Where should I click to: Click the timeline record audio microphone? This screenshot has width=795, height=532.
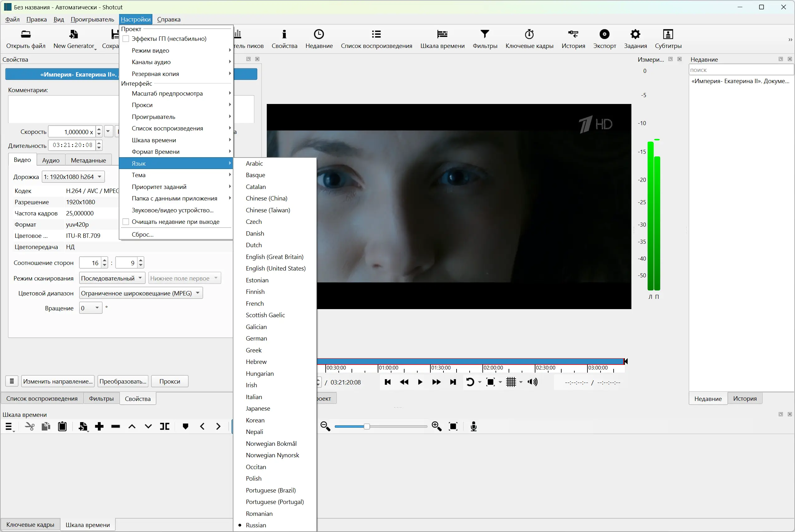[x=473, y=426]
